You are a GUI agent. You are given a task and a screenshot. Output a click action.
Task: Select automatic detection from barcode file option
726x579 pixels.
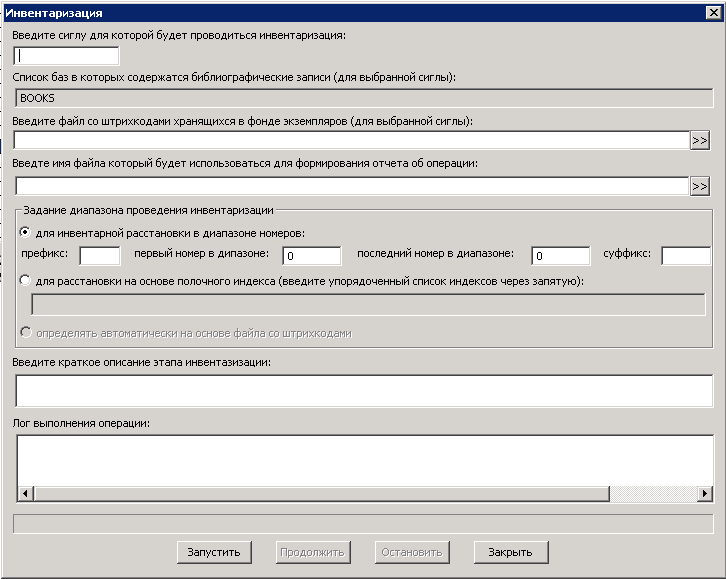click(x=26, y=332)
